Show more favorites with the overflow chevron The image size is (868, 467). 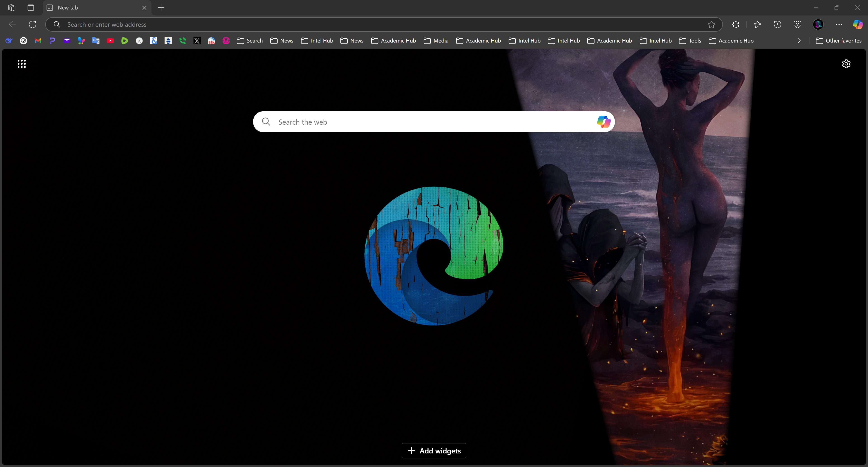[799, 41]
